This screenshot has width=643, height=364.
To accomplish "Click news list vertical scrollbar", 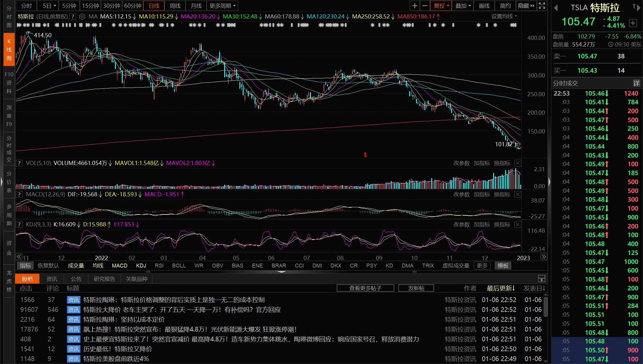I will (x=546, y=306).
